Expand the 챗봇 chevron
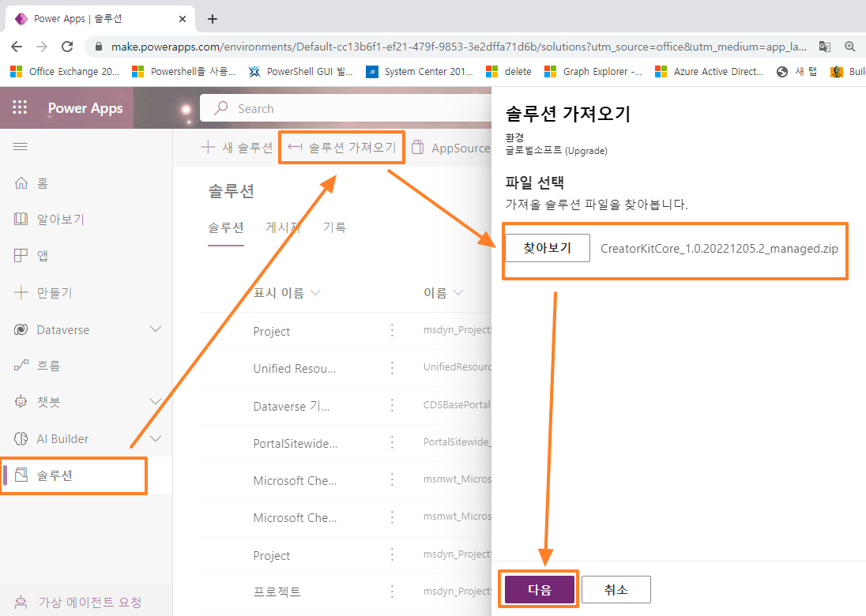The height and width of the screenshot is (616, 866). pyautogui.click(x=156, y=402)
